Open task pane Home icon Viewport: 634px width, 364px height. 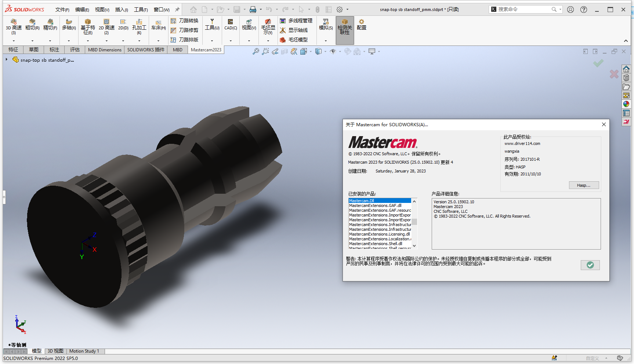(x=626, y=69)
